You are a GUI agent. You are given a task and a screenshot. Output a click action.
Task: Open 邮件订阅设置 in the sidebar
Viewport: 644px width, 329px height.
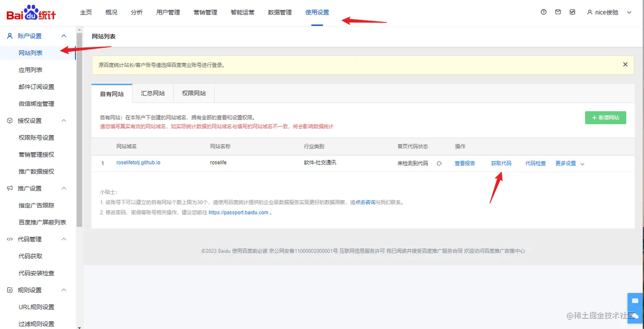click(37, 87)
